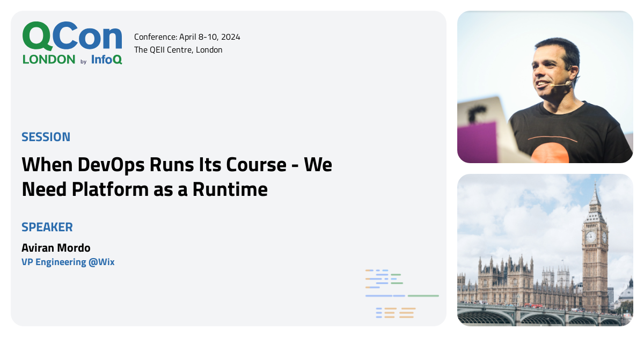Select the 'by' text between LONDON and InfoQ
The width and height of the screenshot is (644, 337).
coord(84,61)
